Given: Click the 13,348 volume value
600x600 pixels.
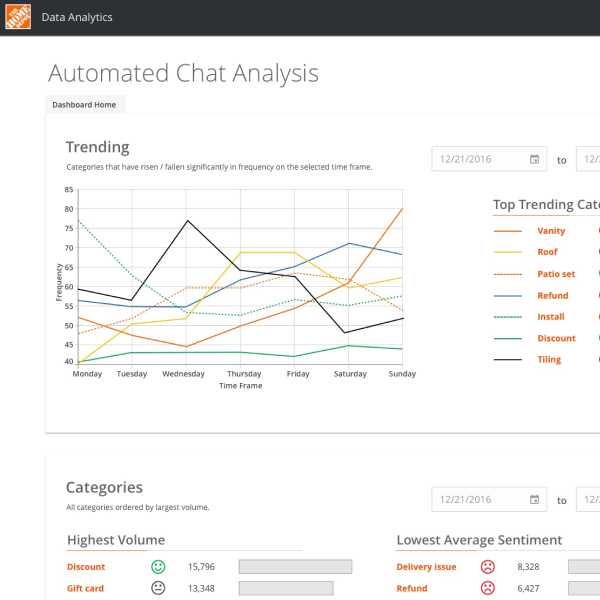Looking at the screenshot, I should click(201, 588).
